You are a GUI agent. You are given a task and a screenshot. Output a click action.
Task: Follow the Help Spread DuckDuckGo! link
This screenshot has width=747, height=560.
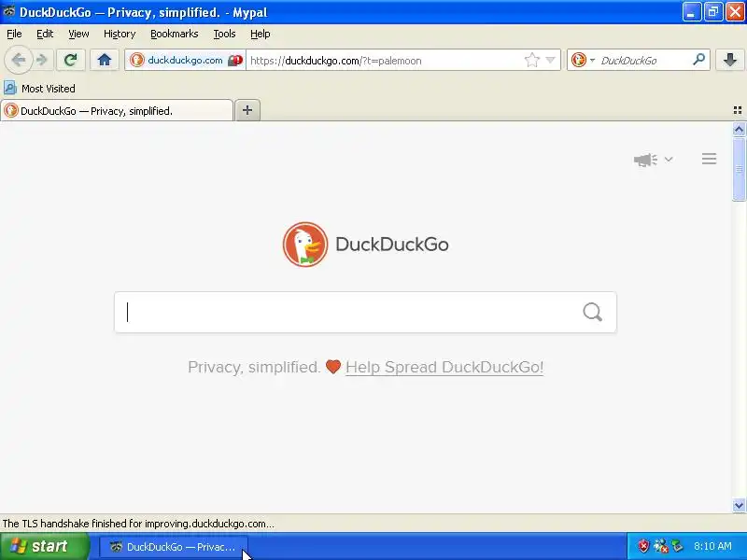(x=444, y=367)
